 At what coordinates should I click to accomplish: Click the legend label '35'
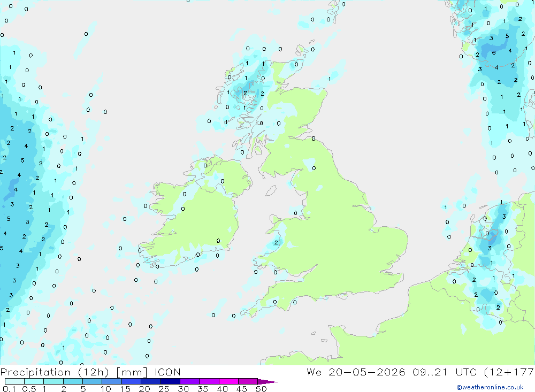[x=203, y=389]
